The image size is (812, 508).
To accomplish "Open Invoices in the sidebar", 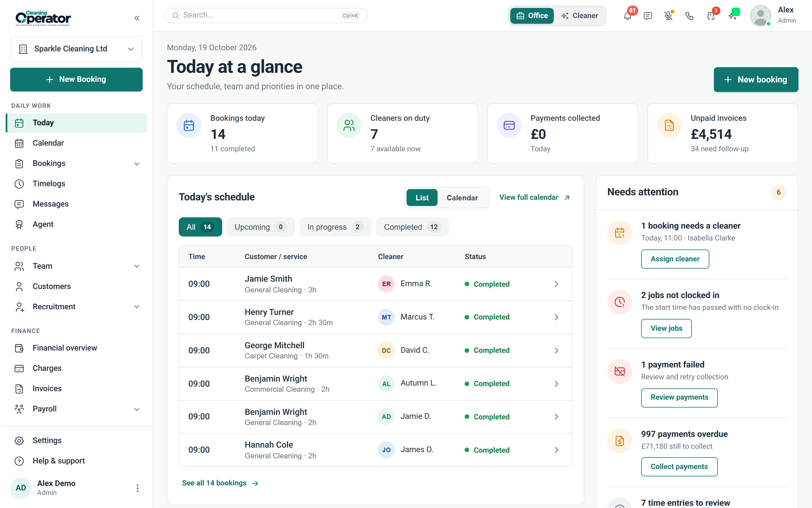I will [76, 389].
